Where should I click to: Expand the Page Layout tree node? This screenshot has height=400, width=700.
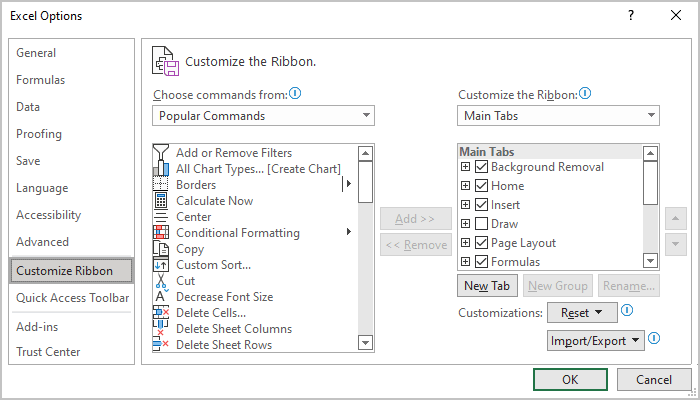coord(466,243)
